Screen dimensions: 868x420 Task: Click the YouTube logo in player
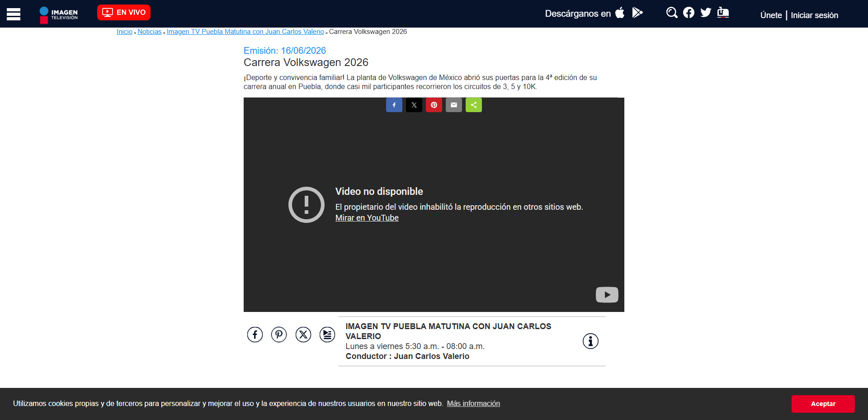pyautogui.click(x=607, y=295)
